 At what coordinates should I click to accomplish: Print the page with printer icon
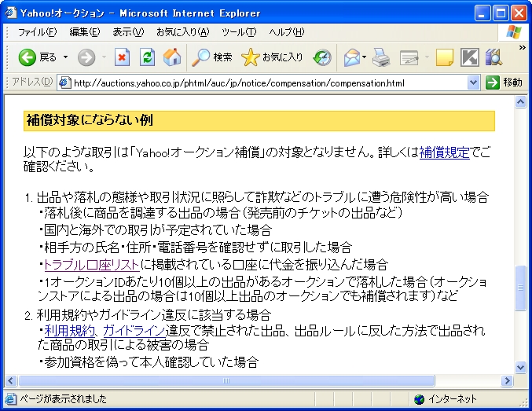381,57
